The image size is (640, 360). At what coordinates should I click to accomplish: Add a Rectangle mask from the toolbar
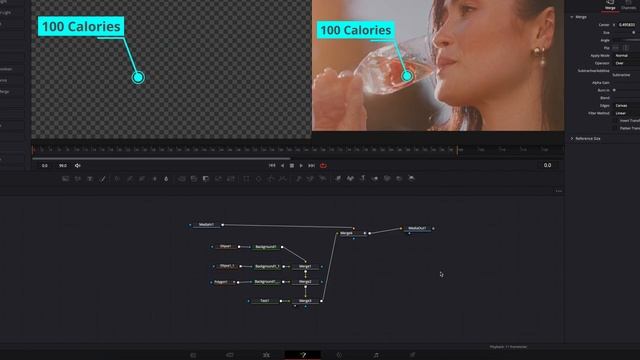coord(246,179)
